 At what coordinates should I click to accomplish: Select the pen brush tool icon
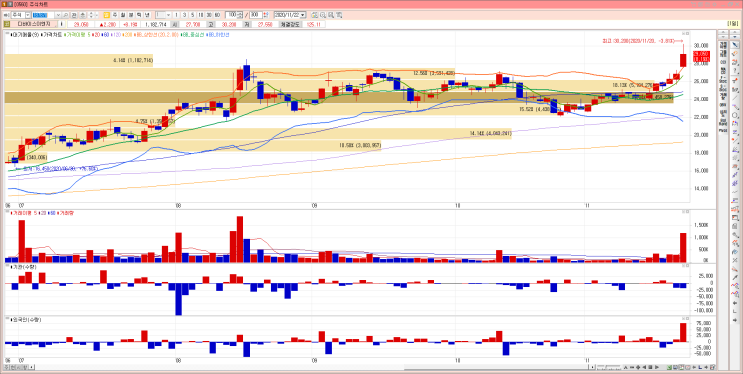point(735,277)
